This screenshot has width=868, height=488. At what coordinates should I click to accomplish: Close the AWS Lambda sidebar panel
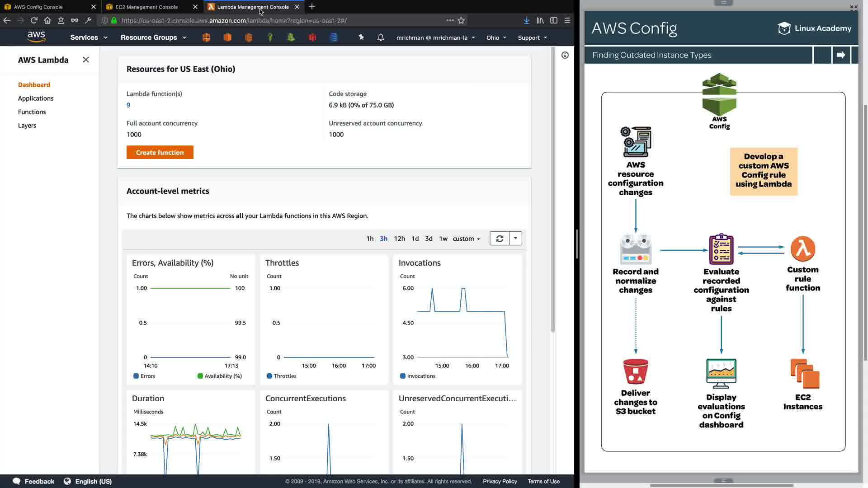tap(86, 60)
